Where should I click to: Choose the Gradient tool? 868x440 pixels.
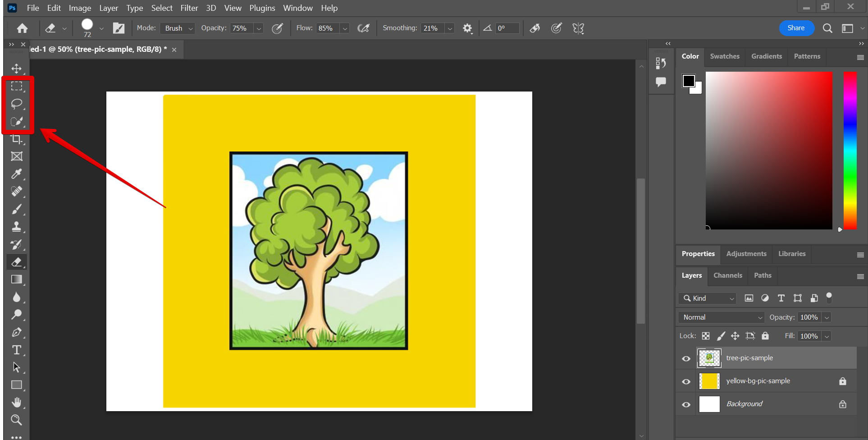pos(17,280)
